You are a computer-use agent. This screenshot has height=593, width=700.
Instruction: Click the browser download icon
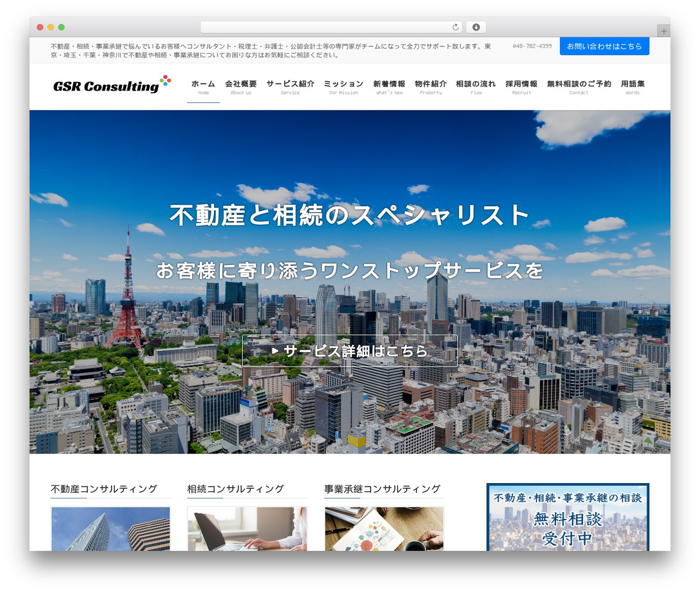[476, 27]
